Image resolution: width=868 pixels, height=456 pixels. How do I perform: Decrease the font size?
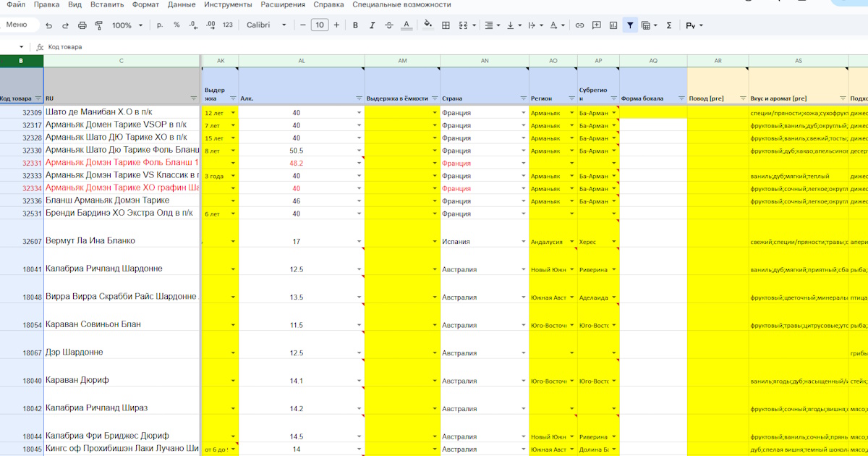[x=302, y=25]
